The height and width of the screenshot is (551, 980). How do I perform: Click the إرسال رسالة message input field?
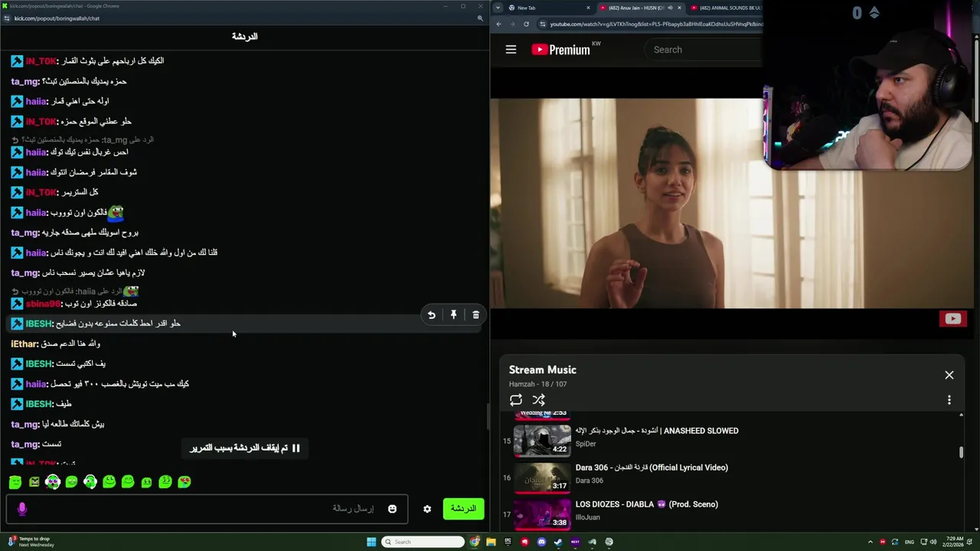click(207, 509)
